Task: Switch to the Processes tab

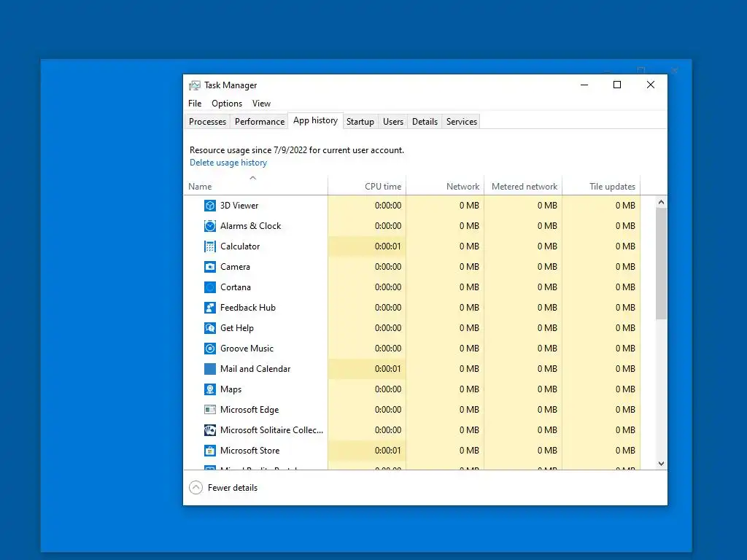Action: click(207, 122)
